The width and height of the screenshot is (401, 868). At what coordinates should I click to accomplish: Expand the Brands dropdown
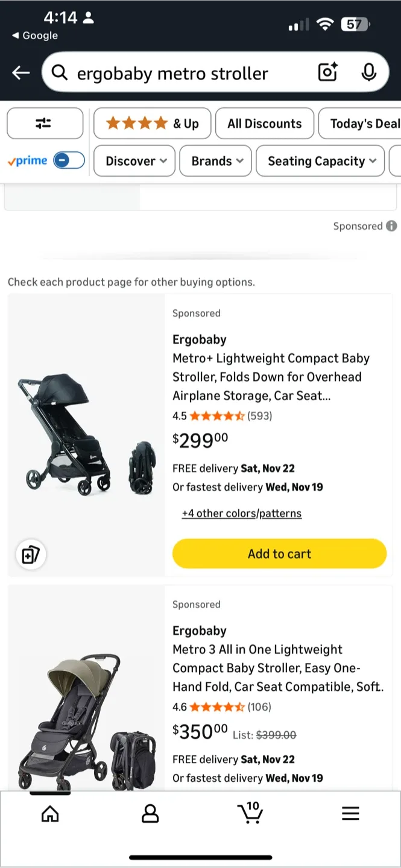coord(215,161)
